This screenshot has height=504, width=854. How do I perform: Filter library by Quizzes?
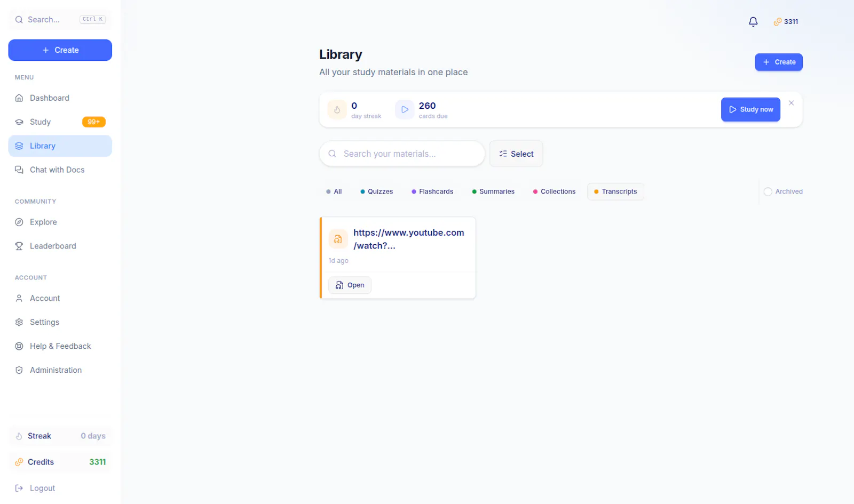(377, 192)
